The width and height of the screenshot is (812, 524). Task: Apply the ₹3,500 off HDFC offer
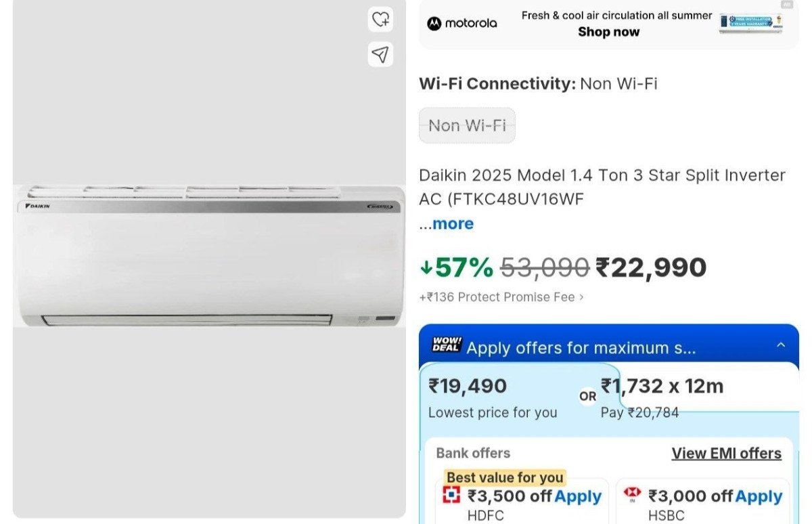click(579, 496)
